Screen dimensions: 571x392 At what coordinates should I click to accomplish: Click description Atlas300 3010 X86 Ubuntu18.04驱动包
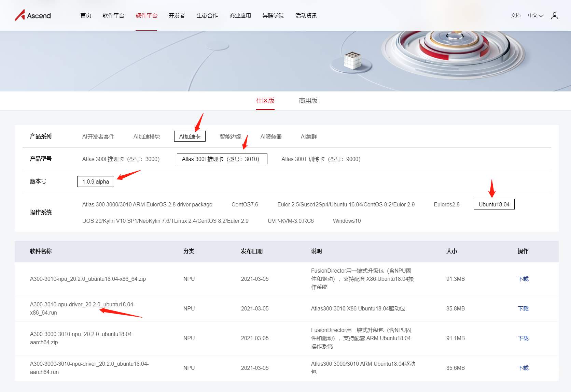click(x=358, y=308)
